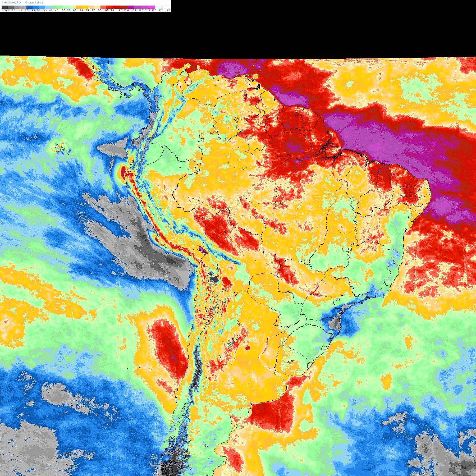Click the 8.5 legend value
This screenshot has width=476, height=476.
[107, 10]
